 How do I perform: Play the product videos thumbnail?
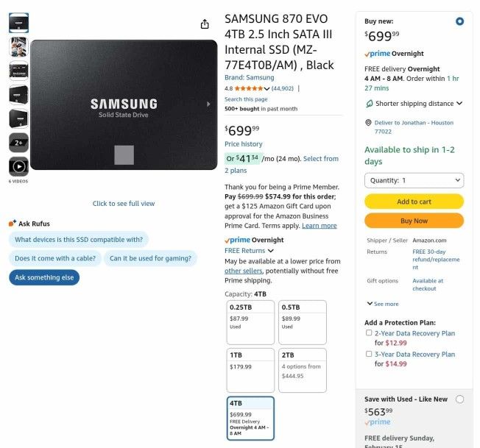click(x=18, y=166)
